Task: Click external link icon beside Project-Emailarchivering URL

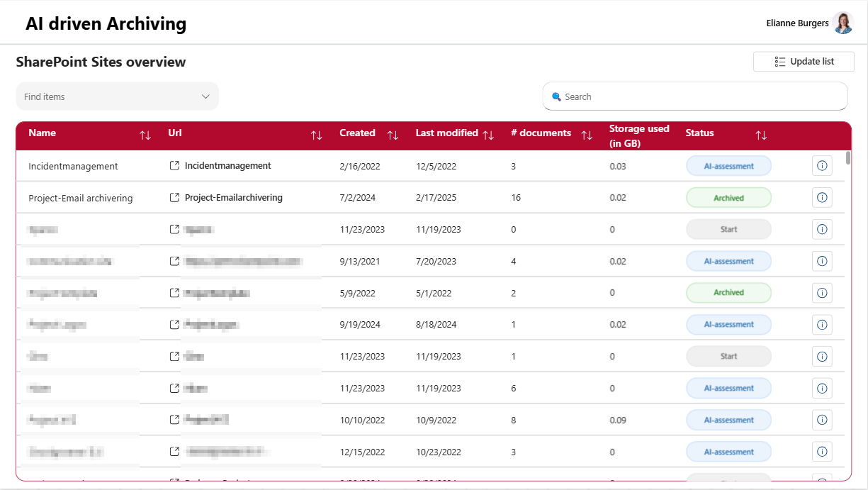Action: (174, 198)
